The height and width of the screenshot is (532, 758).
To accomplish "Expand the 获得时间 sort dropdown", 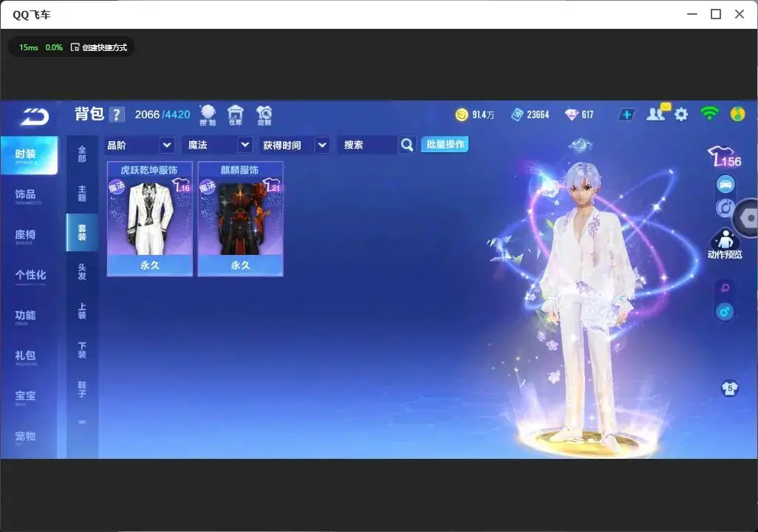I will (294, 145).
